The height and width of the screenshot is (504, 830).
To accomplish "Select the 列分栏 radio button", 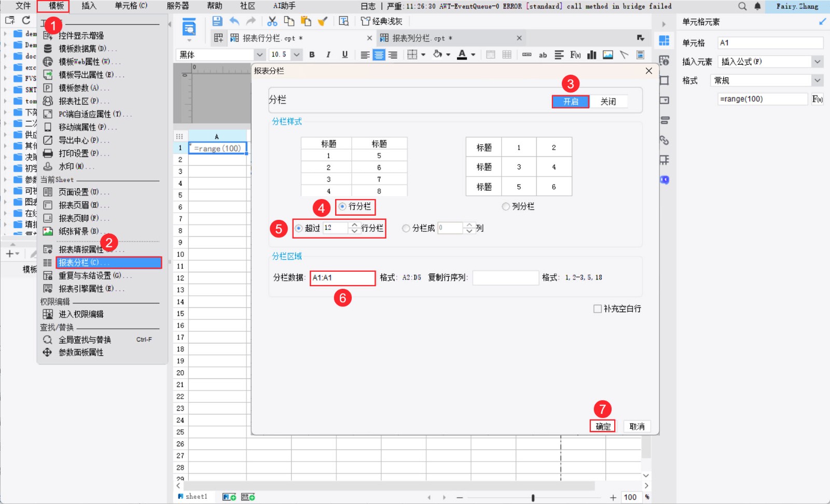I will point(506,206).
